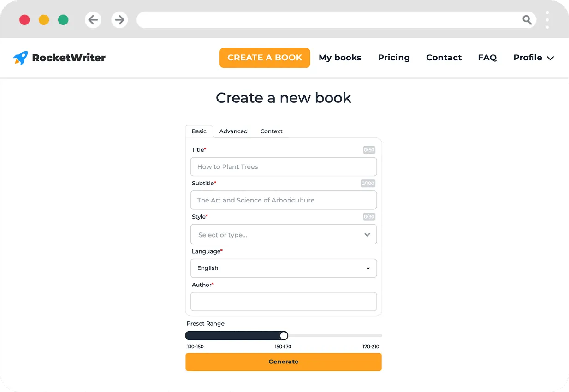Open the Language dropdown showing English
This screenshot has width=569, height=392.
coord(283,268)
